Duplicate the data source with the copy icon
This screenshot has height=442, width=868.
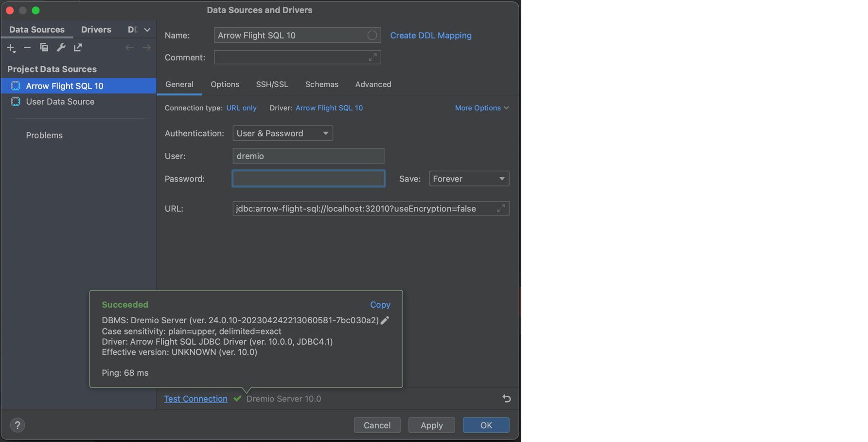(x=44, y=47)
